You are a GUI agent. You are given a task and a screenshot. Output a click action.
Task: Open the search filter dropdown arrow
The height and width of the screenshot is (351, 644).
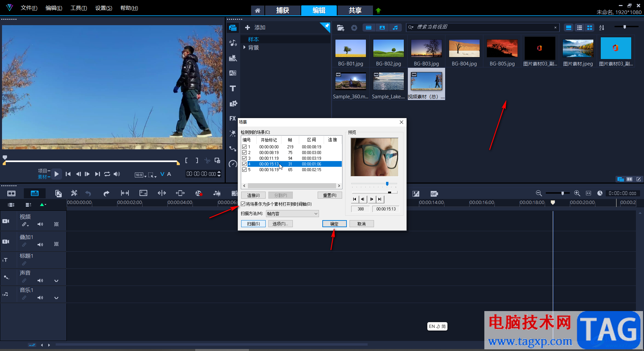click(x=411, y=28)
